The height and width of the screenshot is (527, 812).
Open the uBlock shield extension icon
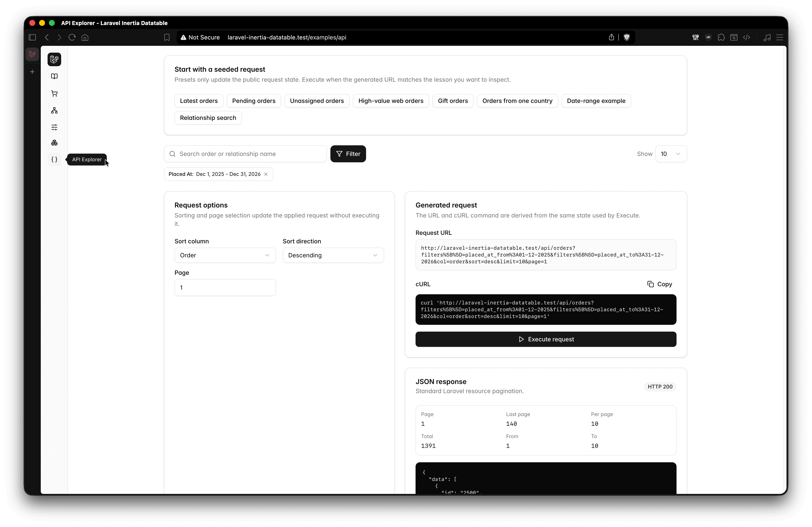tap(708, 37)
